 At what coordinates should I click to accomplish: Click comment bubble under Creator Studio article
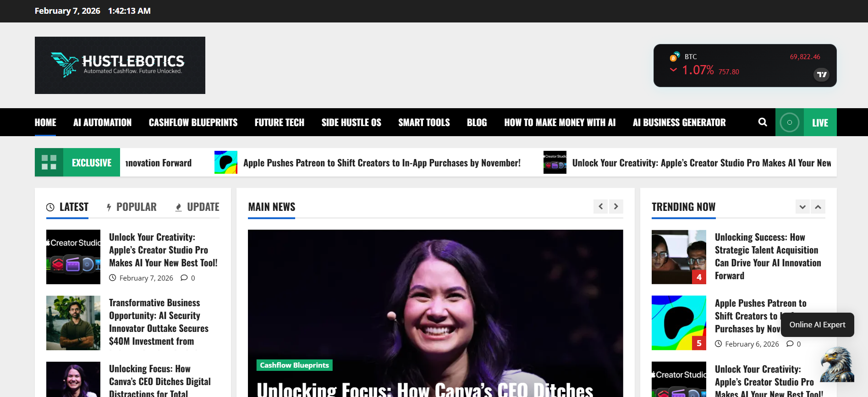point(184,278)
